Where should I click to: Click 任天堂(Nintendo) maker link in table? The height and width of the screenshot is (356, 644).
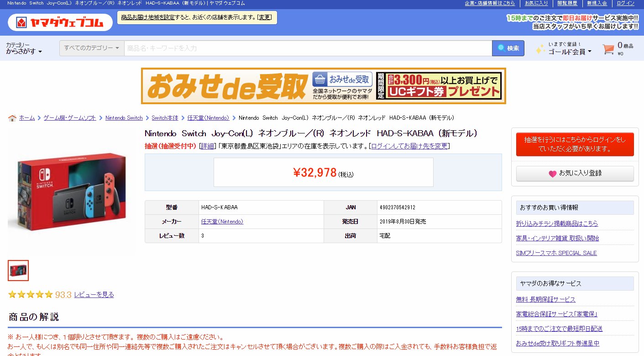pyautogui.click(x=222, y=222)
